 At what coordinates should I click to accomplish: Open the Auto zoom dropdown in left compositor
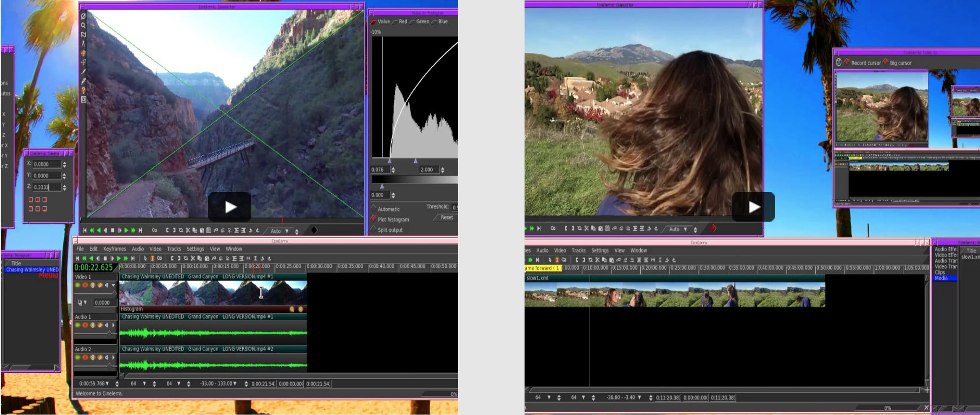click(x=287, y=231)
